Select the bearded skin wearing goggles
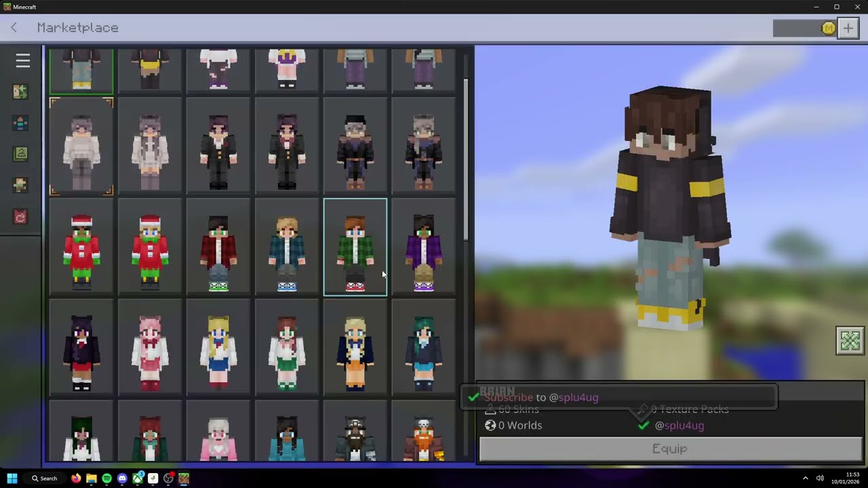This screenshot has height=488, width=868. tap(355, 431)
